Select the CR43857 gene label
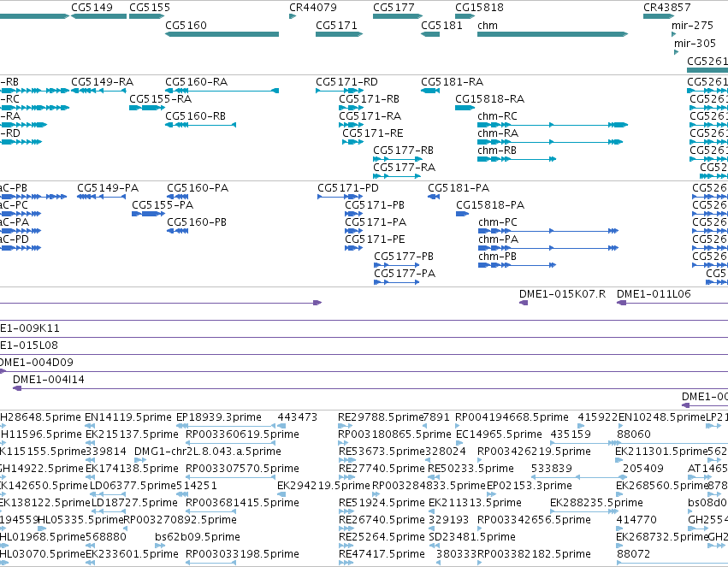 click(x=666, y=8)
